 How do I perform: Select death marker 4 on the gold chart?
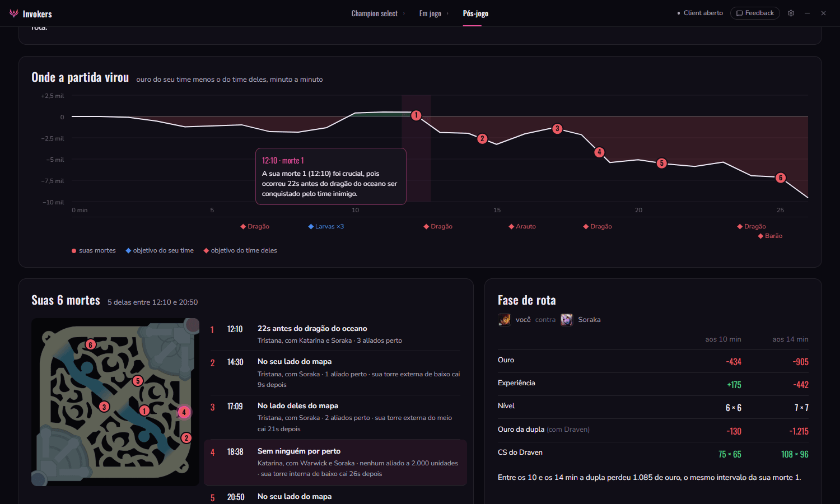(599, 152)
